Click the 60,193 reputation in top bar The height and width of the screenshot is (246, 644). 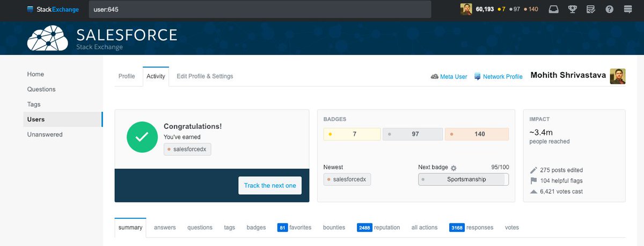(485, 9)
